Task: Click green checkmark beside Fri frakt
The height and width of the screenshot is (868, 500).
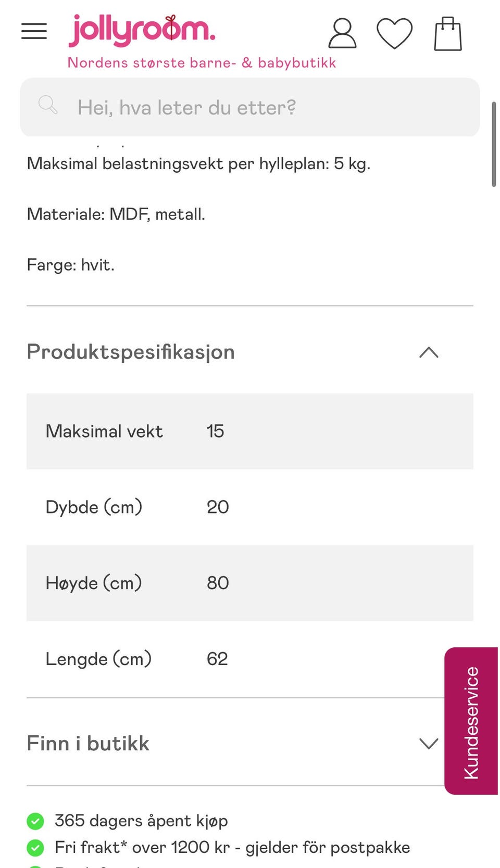Action: tap(35, 848)
